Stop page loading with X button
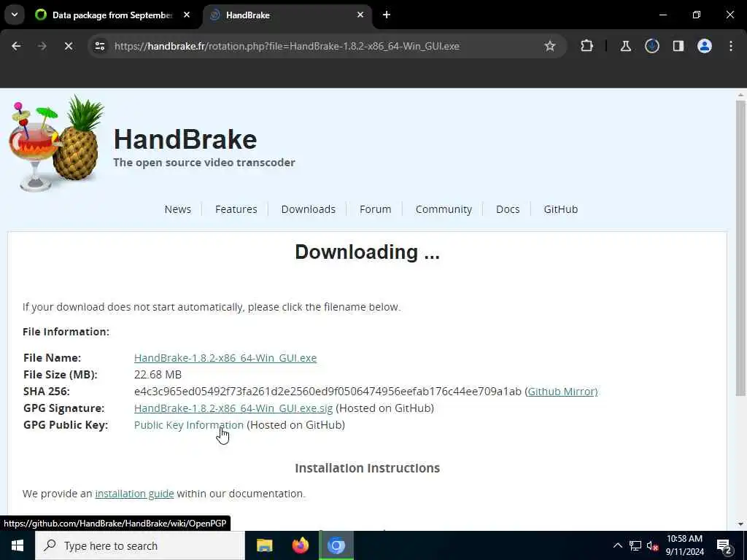This screenshot has width=747, height=560. pos(68,46)
